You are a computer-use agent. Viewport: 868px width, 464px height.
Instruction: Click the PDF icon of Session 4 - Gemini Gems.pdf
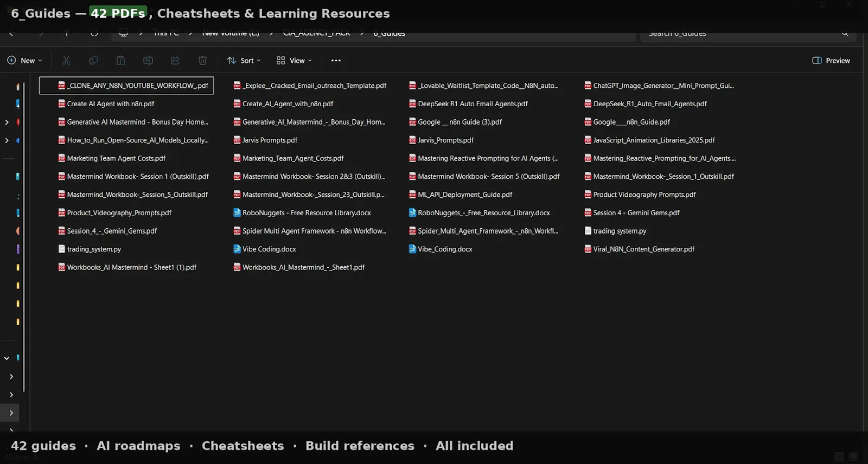pos(588,212)
